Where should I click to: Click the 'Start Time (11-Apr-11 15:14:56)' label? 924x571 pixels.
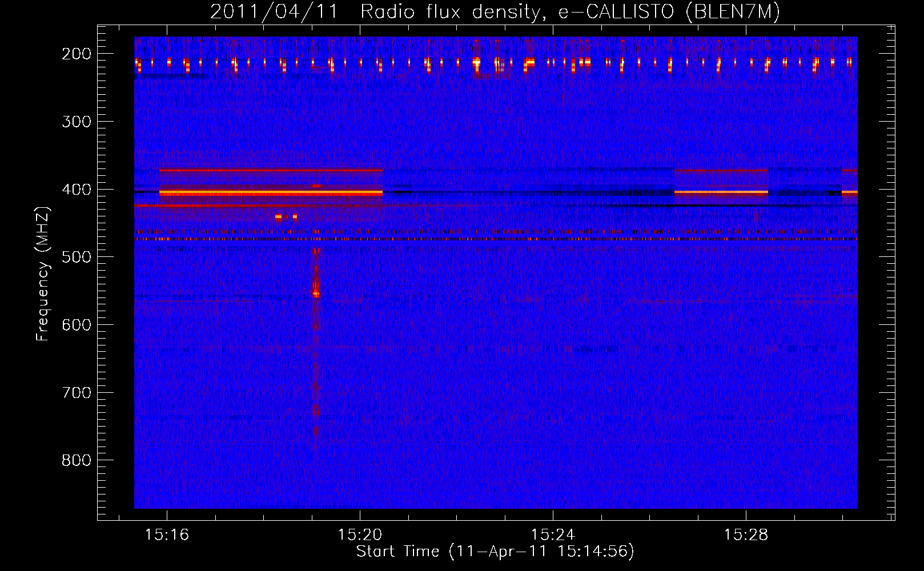pyautogui.click(x=495, y=552)
